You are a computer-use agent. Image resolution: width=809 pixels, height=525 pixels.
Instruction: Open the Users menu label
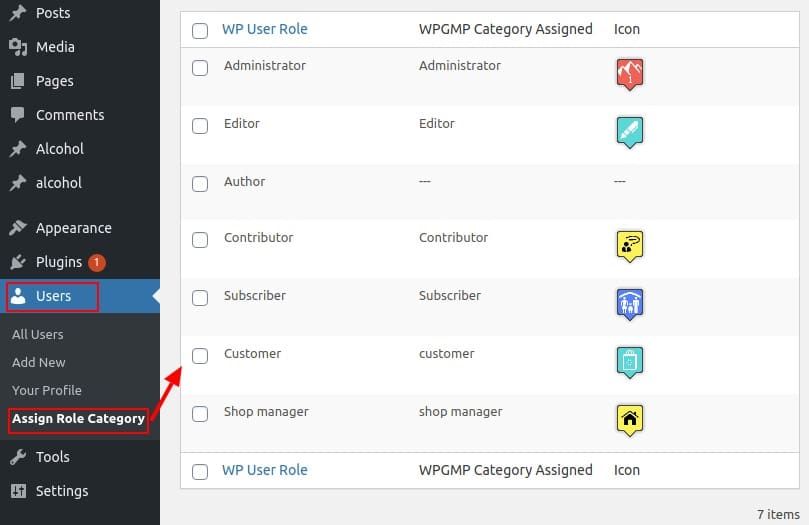[54, 296]
